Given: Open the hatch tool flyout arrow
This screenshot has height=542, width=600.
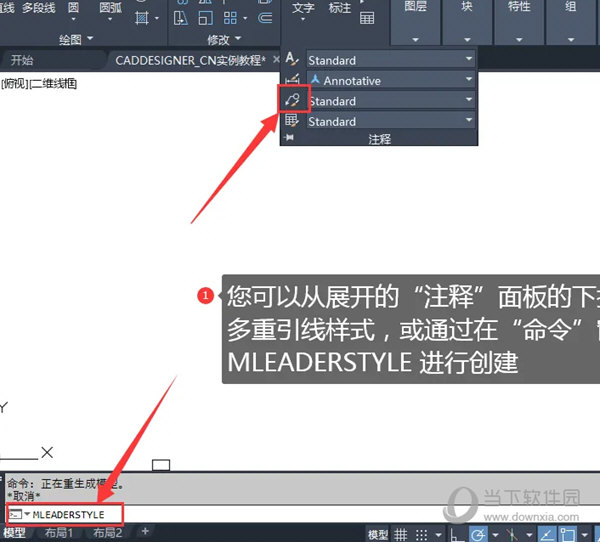Looking at the screenshot, I should pyautogui.click(x=157, y=18).
